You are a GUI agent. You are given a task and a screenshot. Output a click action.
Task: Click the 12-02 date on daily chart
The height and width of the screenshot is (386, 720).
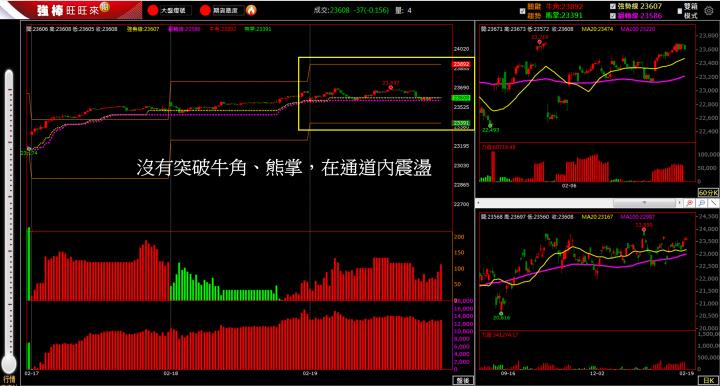tap(597, 374)
